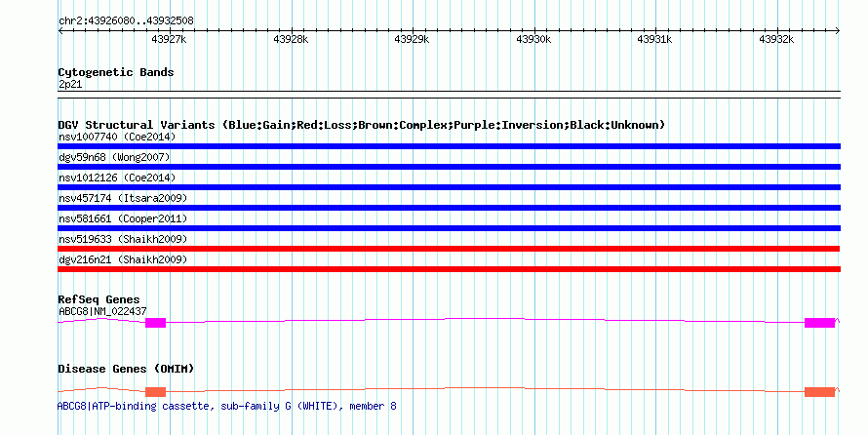Select the dgv59n68 (Wong2007) gain bar
The width and height of the screenshot is (868, 435).
click(x=449, y=167)
